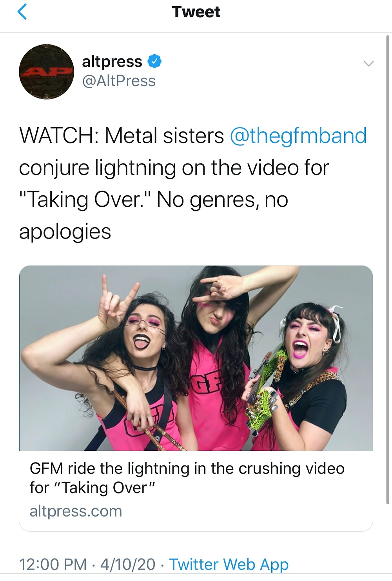Tap the blue verified badge

155,62
